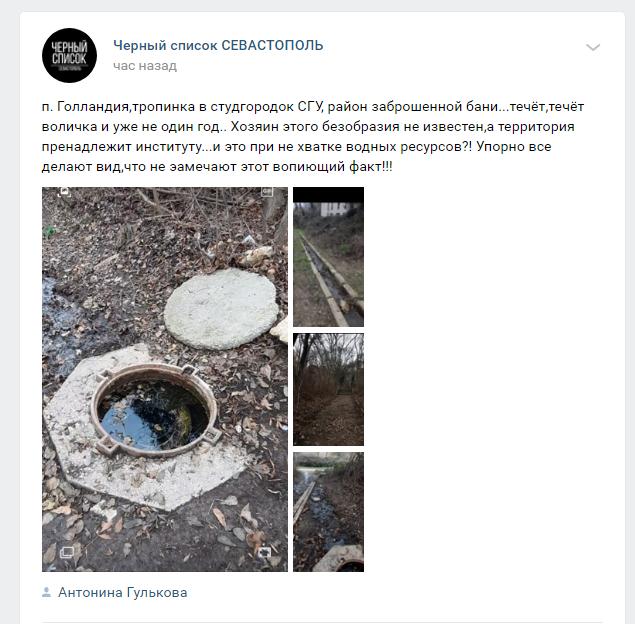Visit Антонина Гулькова author profile
This screenshot has width=635, height=624.
122,592
